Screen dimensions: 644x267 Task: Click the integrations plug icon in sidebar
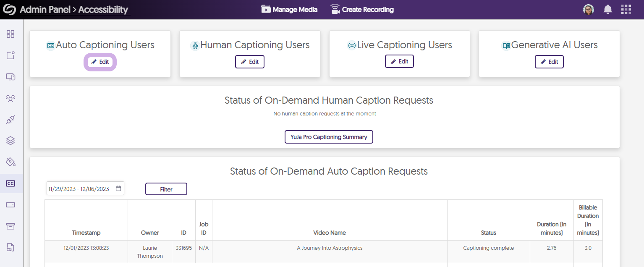pos(11,120)
